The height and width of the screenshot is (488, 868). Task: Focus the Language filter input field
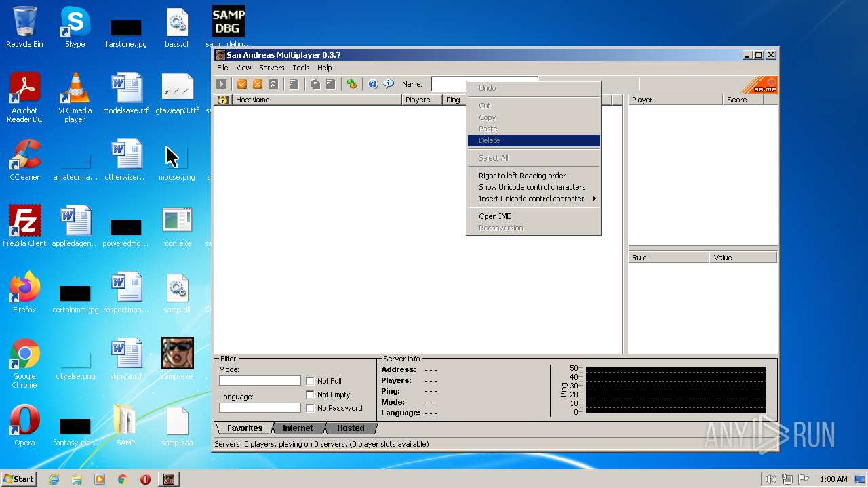(x=260, y=408)
